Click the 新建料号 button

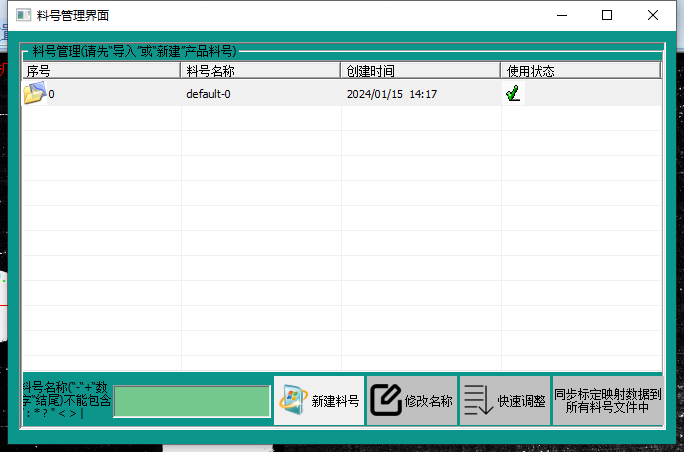point(319,401)
